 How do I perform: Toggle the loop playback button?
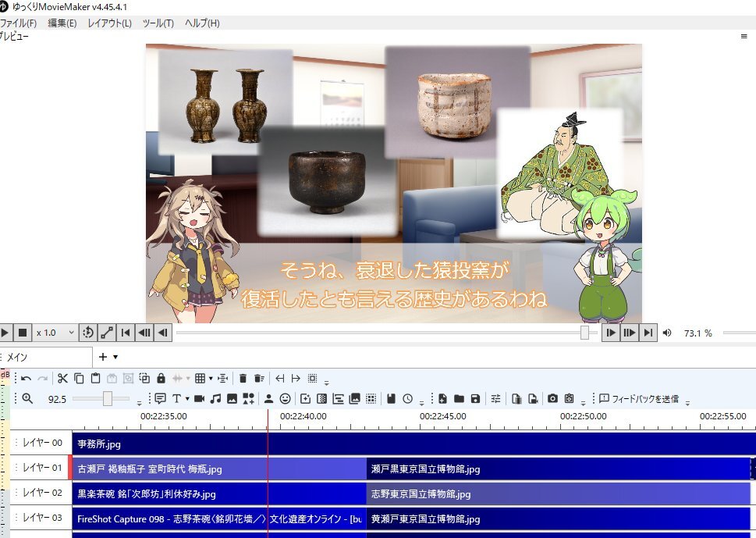tap(88, 333)
